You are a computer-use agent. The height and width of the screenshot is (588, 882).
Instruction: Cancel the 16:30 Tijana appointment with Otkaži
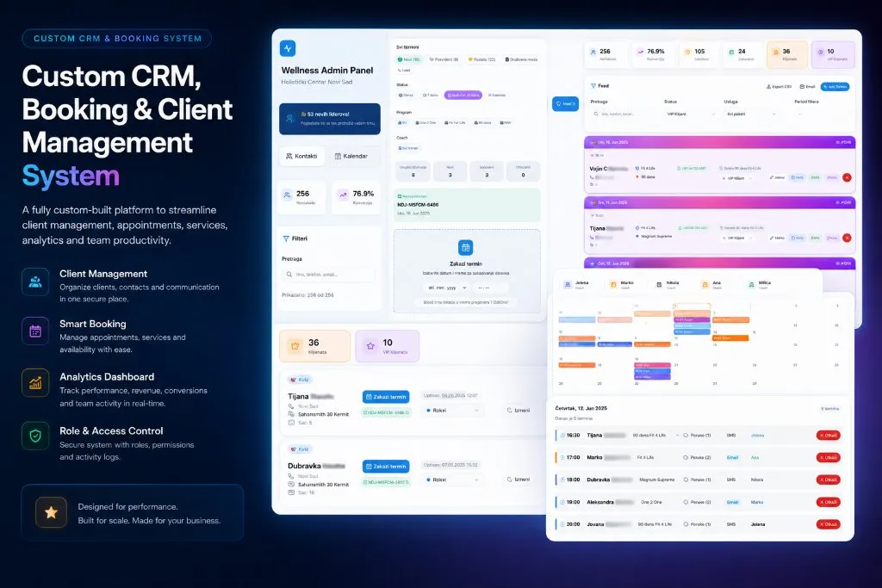click(x=828, y=436)
